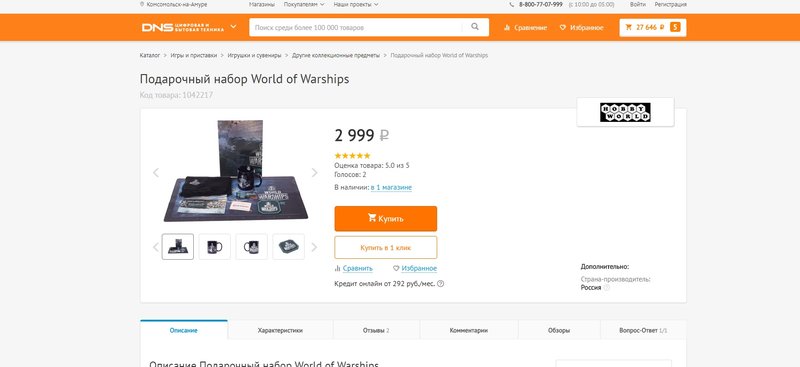Select the mat thumbnail in the gallery

(289, 247)
